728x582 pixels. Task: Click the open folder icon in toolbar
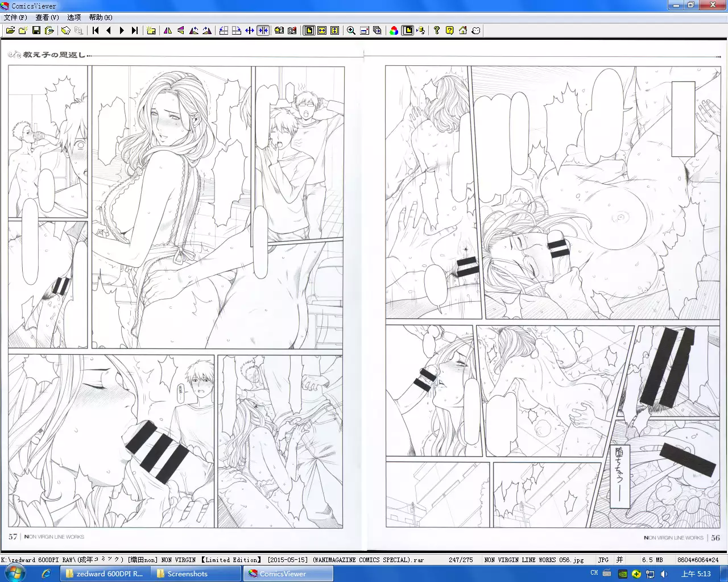tap(10, 31)
